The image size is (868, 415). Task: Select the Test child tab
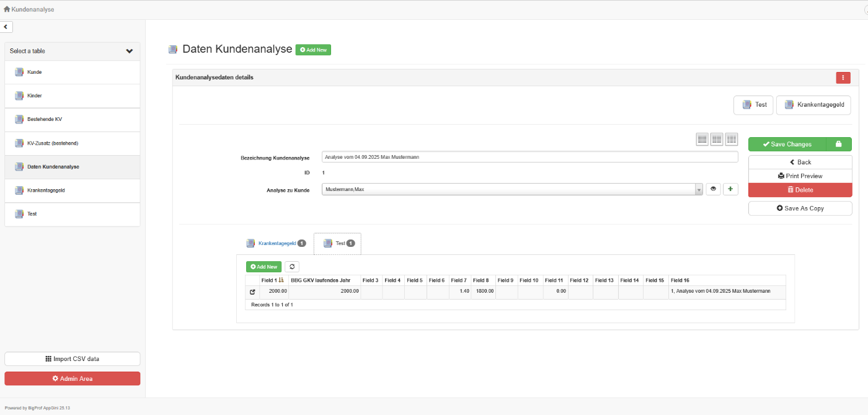338,243
